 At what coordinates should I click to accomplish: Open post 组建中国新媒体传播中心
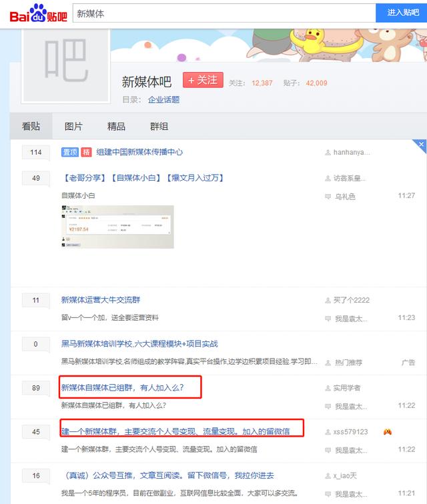(x=139, y=152)
